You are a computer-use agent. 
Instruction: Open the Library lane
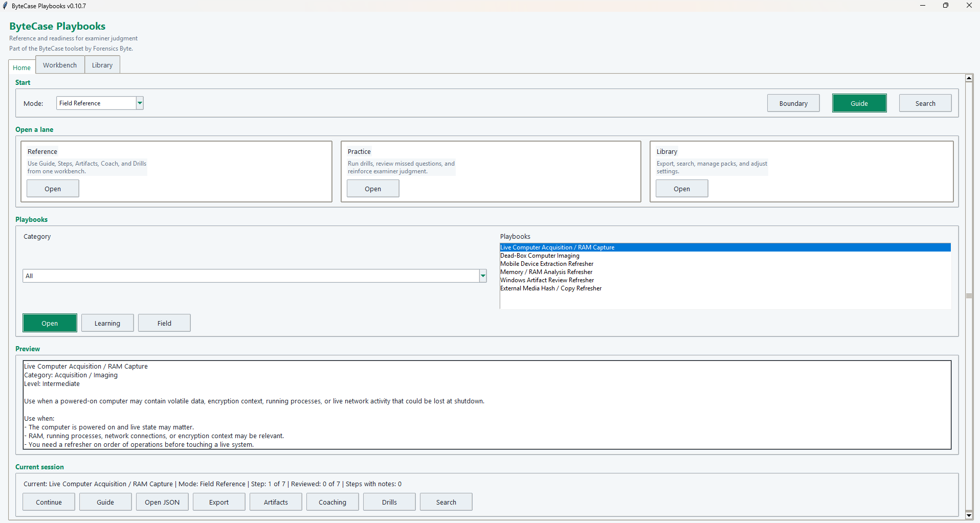[682, 188]
